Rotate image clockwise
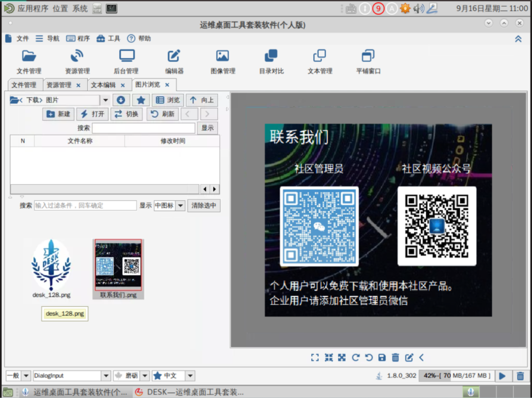Image resolution: width=532 pixels, height=398 pixels. point(355,358)
